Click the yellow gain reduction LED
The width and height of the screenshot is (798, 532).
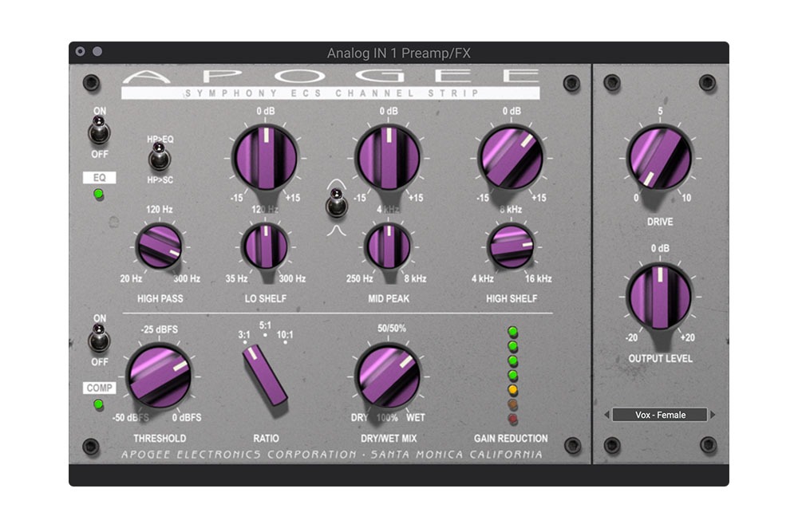[x=512, y=390]
